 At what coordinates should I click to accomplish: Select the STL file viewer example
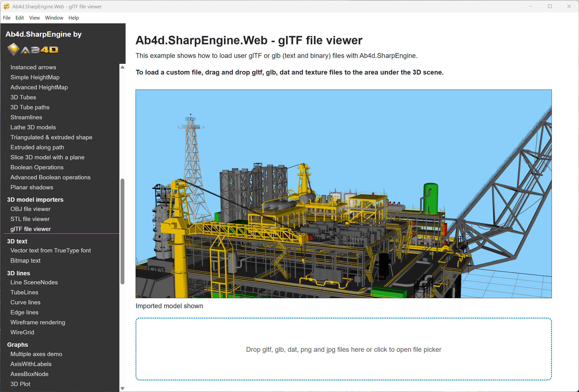pos(30,219)
